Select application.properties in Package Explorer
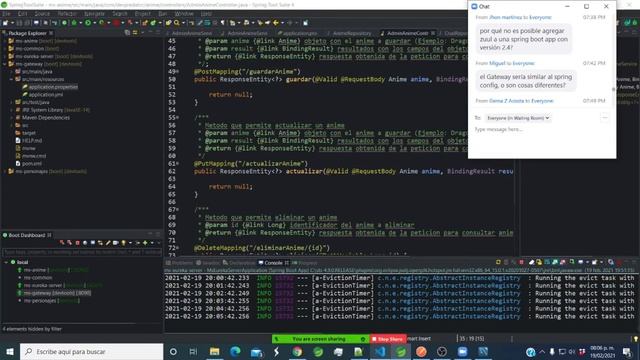This screenshot has width=640, height=360. coord(53,87)
